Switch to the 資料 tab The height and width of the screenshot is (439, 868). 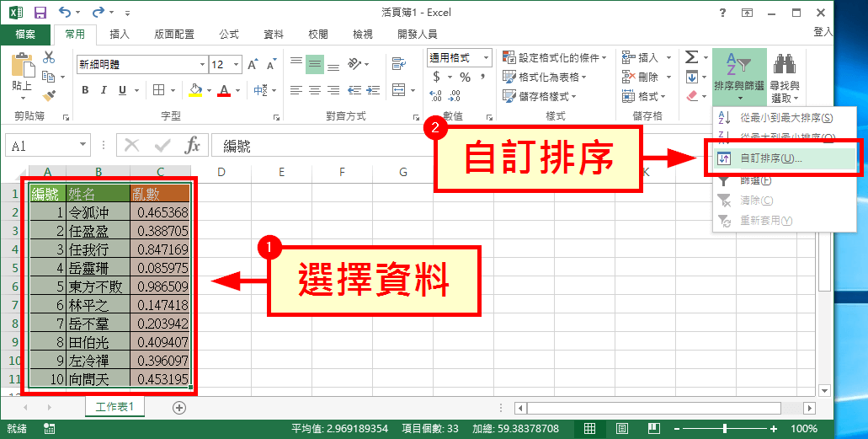274,35
